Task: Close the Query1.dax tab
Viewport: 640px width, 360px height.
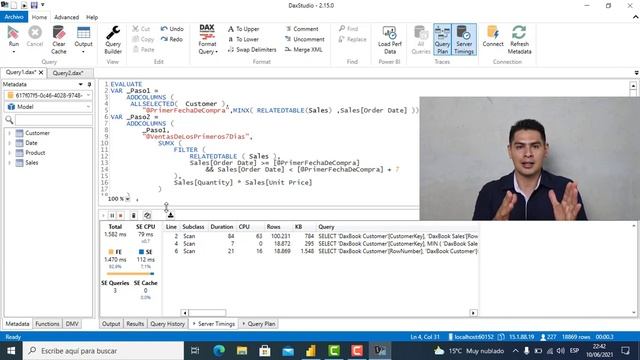Action: tap(41, 73)
